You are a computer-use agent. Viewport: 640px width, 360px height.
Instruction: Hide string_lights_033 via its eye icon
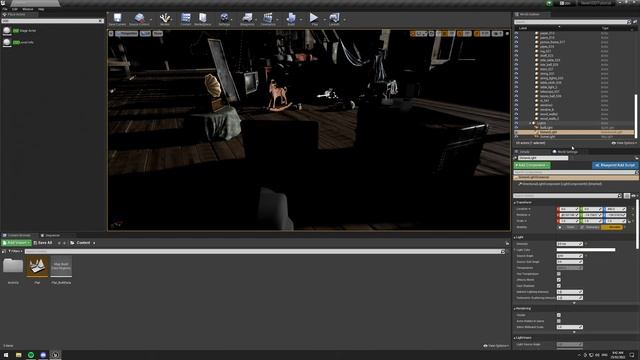tap(516, 78)
